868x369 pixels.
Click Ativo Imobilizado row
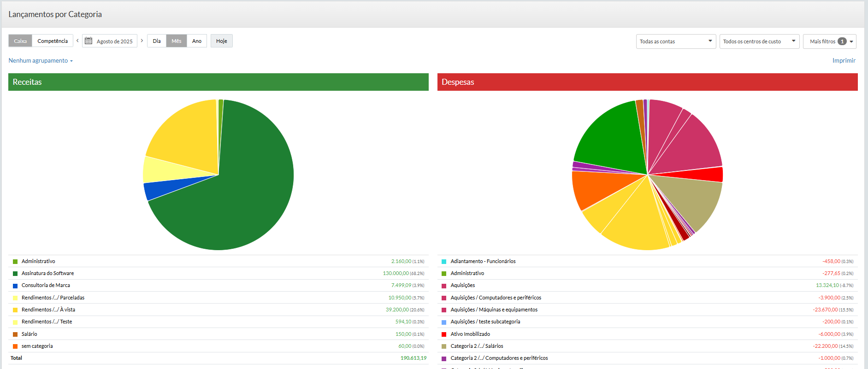point(647,334)
